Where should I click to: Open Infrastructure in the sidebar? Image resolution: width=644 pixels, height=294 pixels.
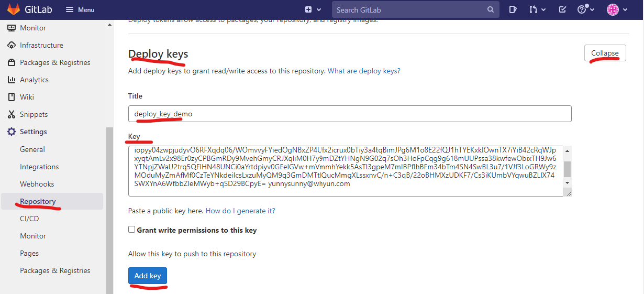[x=41, y=45]
